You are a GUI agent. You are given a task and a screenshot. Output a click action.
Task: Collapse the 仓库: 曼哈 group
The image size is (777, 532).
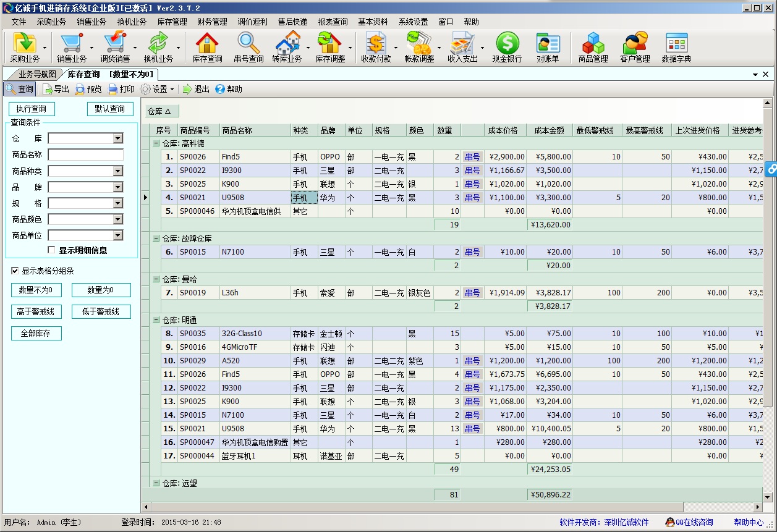click(x=156, y=279)
